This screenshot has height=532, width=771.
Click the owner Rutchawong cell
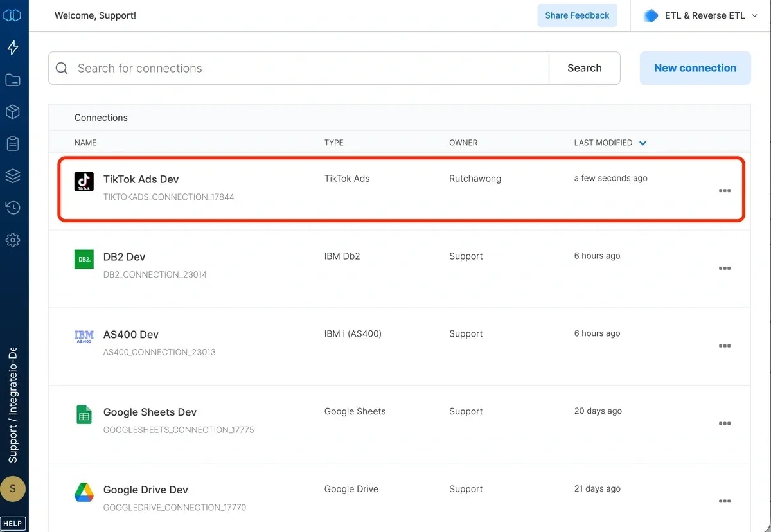[x=475, y=179]
